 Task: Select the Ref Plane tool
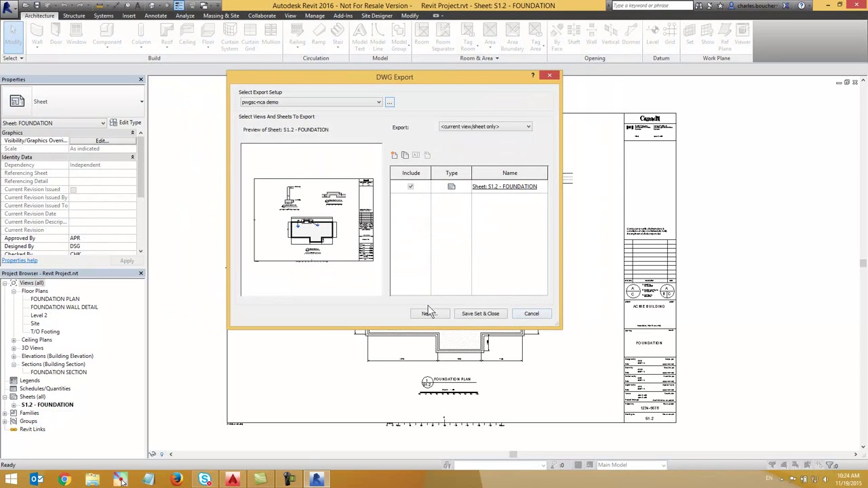[x=725, y=37]
